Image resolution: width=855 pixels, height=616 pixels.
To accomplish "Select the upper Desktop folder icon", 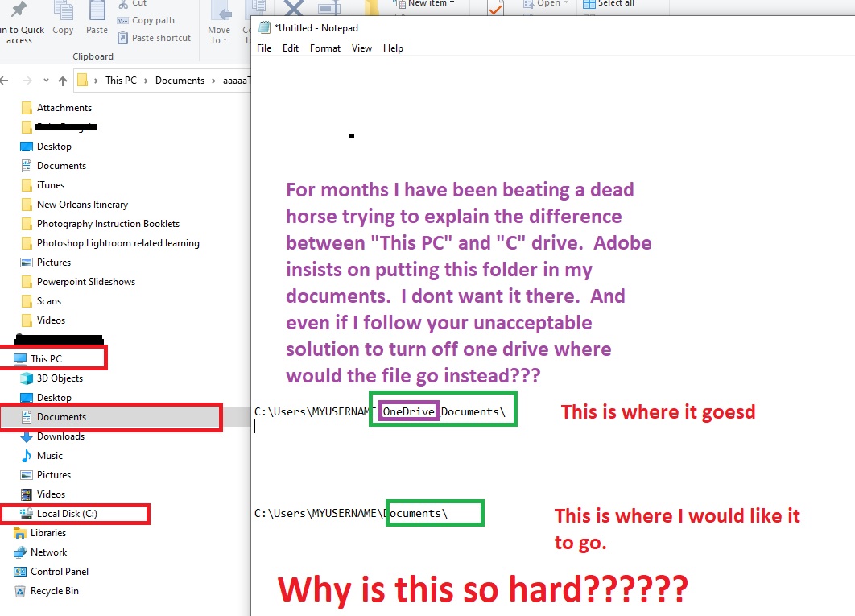I will click(27, 147).
